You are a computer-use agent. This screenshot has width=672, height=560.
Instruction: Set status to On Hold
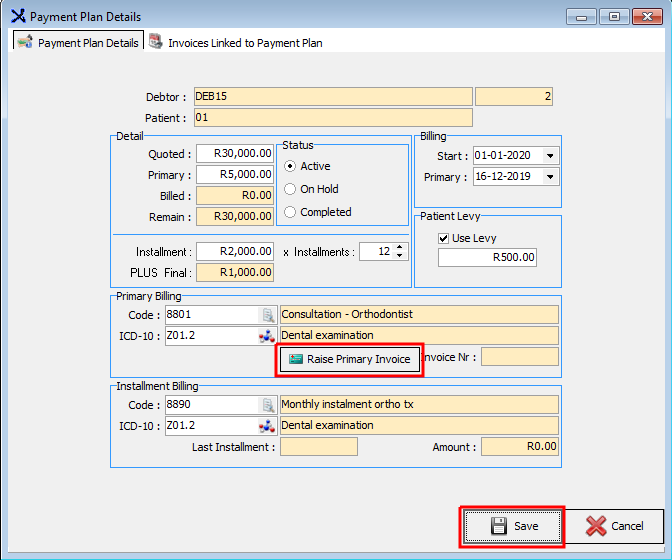coord(291,189)
